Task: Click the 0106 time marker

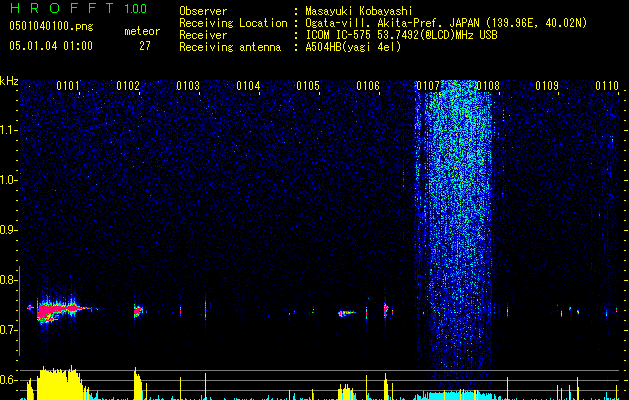Action: 368,86
